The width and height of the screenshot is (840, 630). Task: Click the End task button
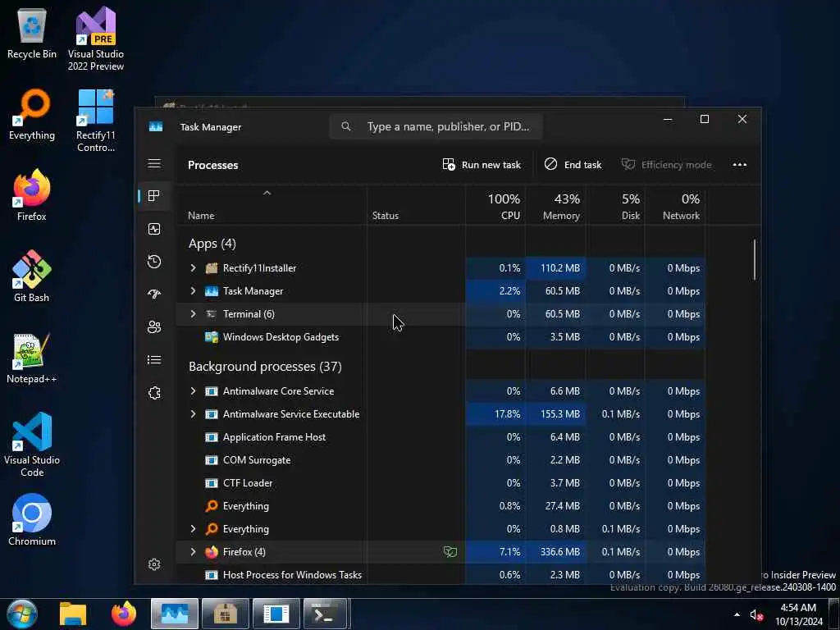click(x=573, y=165)
